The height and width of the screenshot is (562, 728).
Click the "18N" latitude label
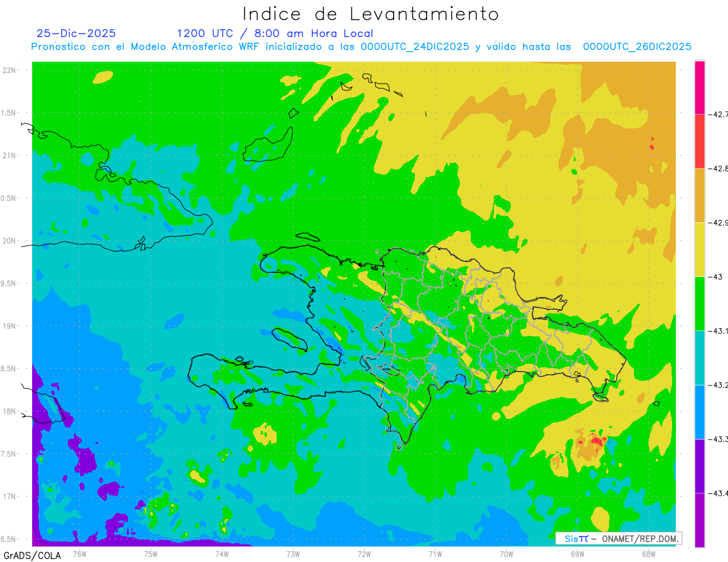(10, 412)
